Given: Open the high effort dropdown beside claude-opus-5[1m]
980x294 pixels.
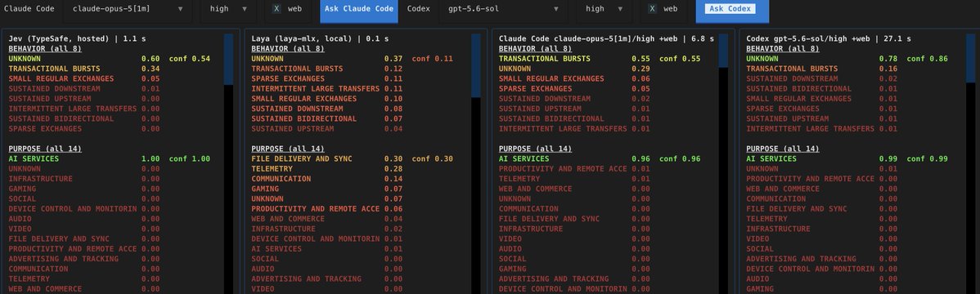Looking at the screenshot, I should pyautogui.click(x=227, y=9).
